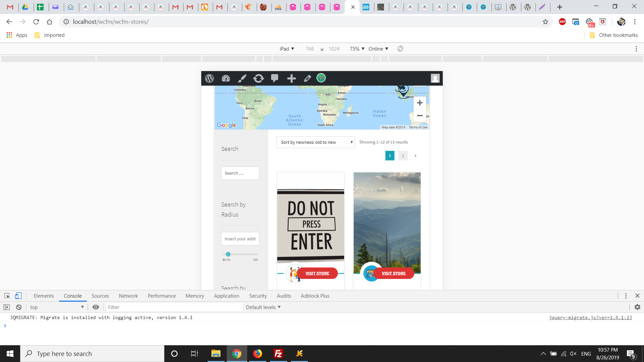Open the Online throttling dropdown
Viewport: 644px width, 362px height.
(378, 49)
